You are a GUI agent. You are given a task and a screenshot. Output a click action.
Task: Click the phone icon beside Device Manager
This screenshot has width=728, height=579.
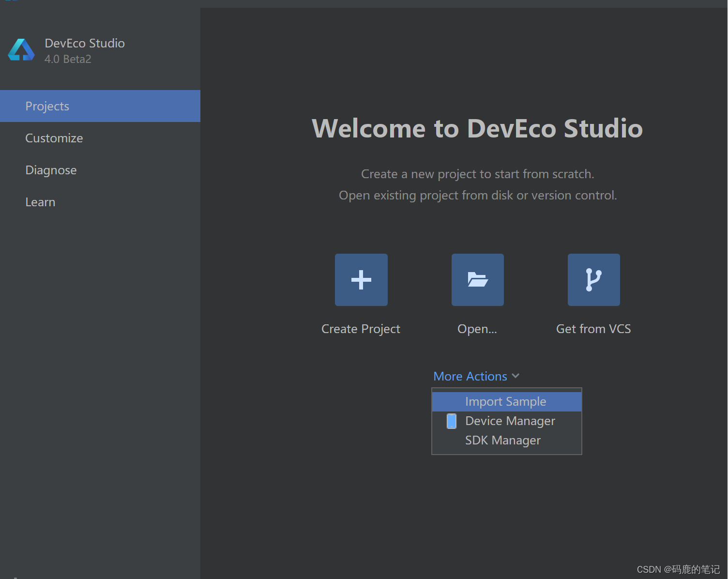[x=451, y=421]
